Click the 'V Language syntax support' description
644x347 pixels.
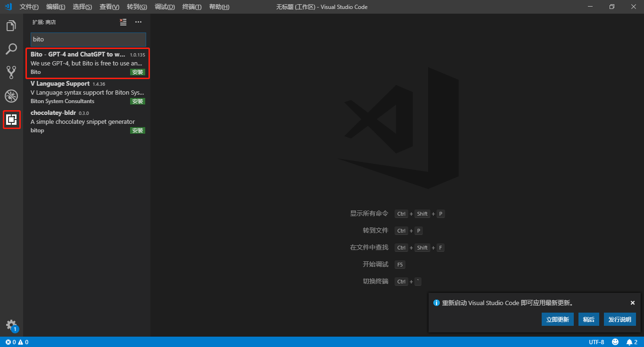tap(88, 92)
